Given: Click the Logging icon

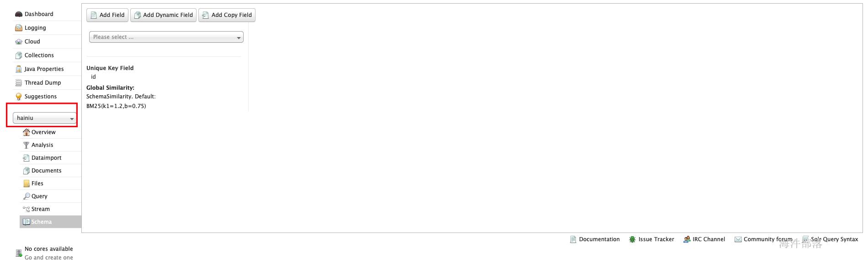Looking at the screenshot, I should (19, 28).
